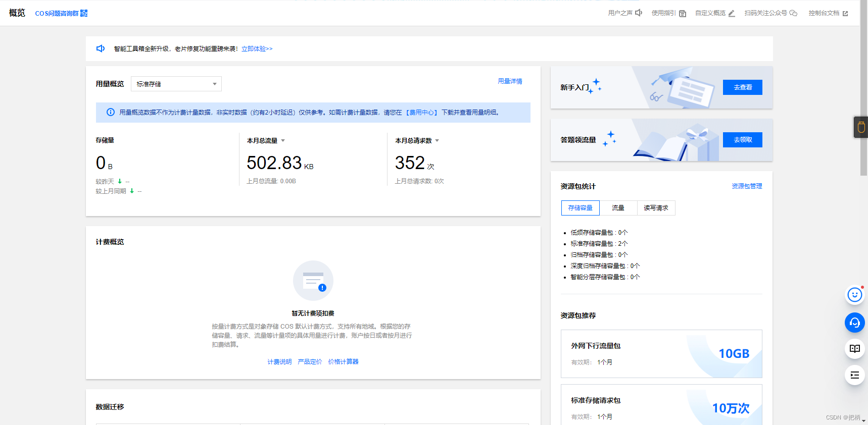Click the green arrow beside 较上月同期
868x425 pixels.
[x=132, y=191]
